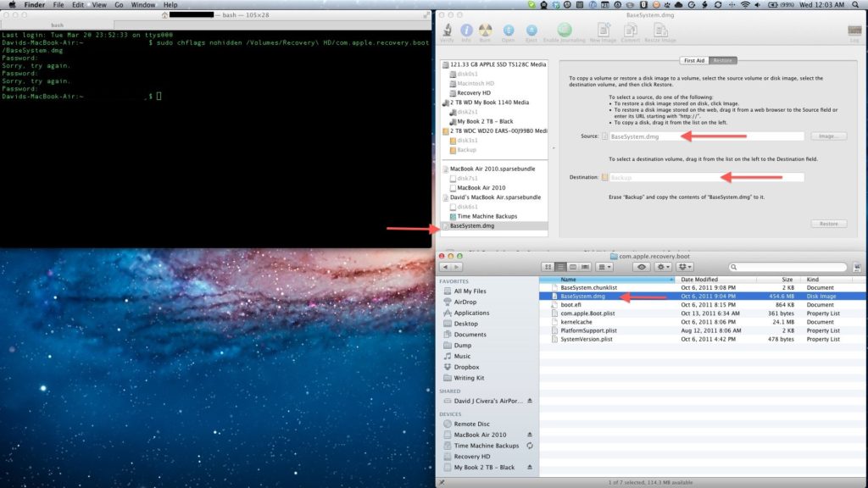This screenshot has height=488, width=868.
Task: Select BaseSystem.dmg in Disk Utility list
Action: [472, 225]
